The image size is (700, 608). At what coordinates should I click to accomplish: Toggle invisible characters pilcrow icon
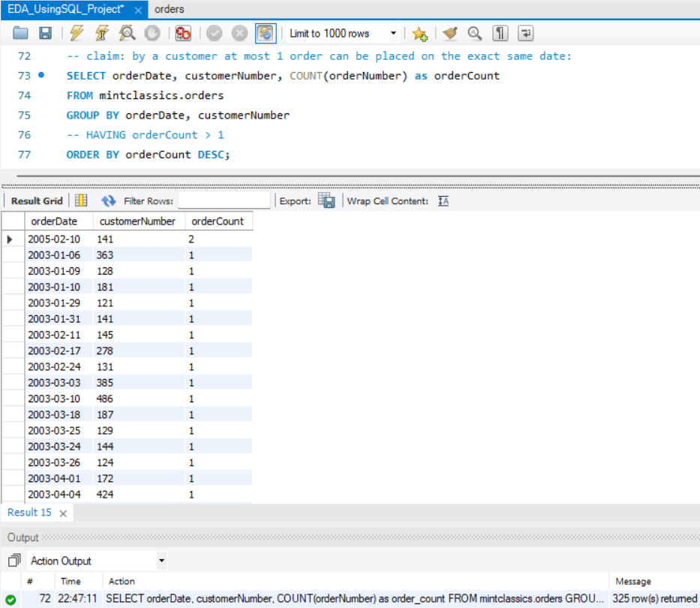(500, 34)
